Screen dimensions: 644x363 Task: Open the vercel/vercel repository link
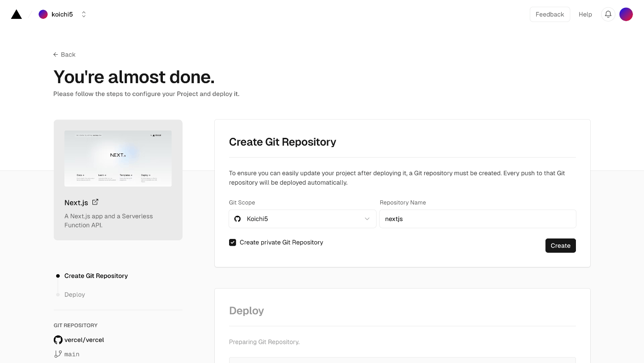pos(84,340)
